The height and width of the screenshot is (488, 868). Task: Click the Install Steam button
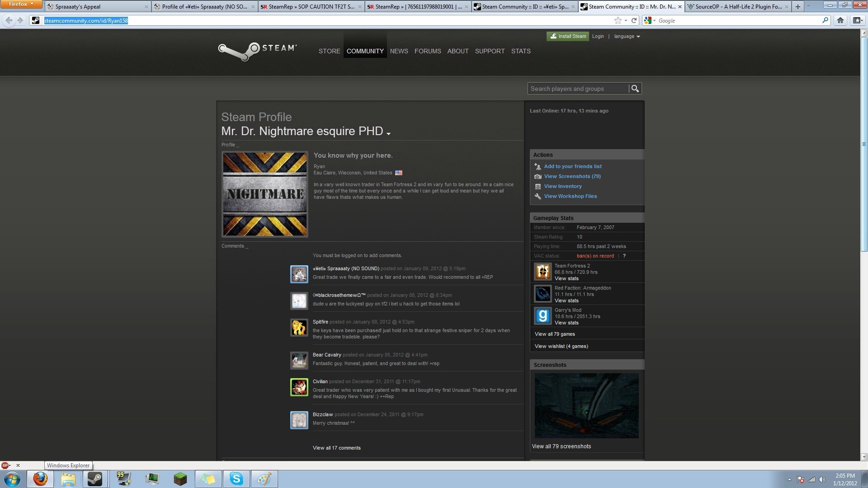[x=567, y=37]
